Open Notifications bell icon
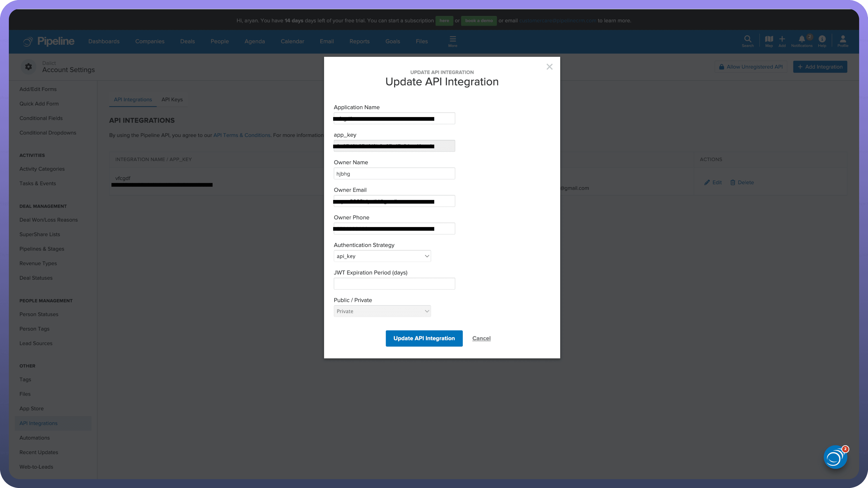 pyautogui.click(x=802, y=39)
